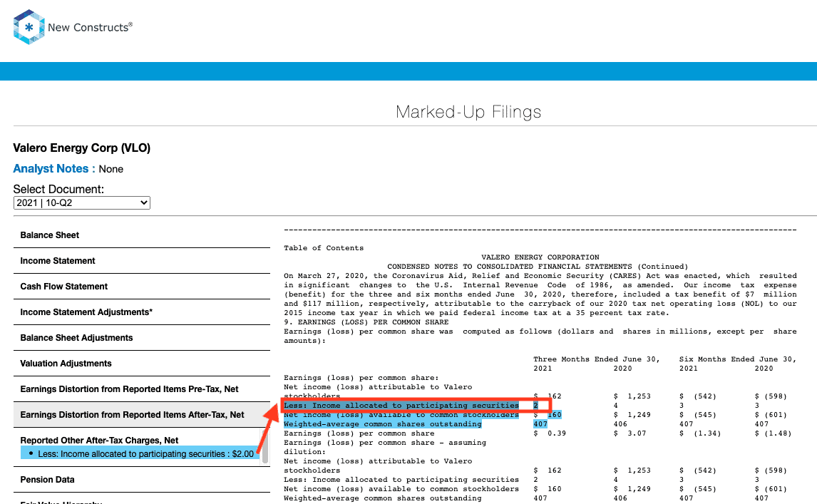Click the Select Document: label

58,189
